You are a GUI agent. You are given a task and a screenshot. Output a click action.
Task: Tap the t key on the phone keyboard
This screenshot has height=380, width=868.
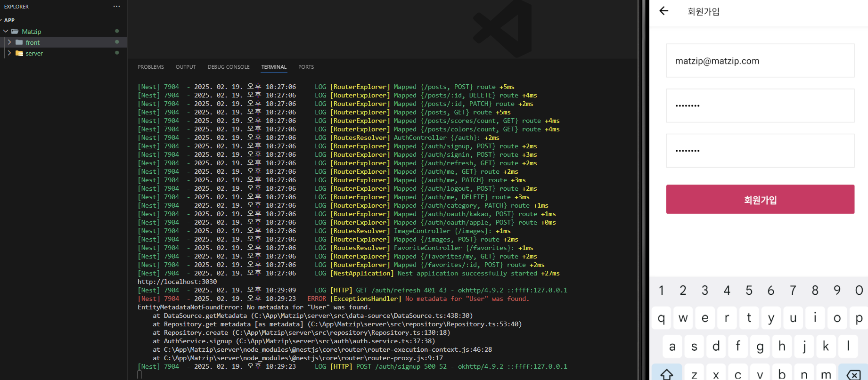coord(749,318)
